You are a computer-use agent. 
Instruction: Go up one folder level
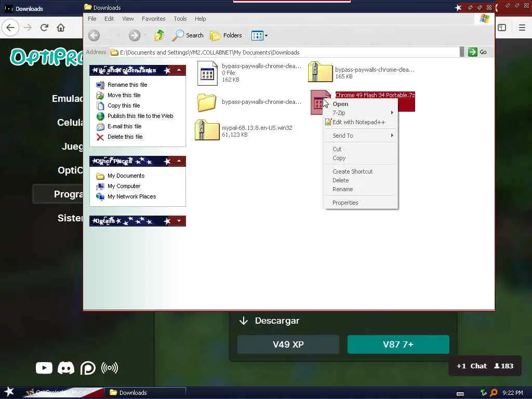pos(159,35)
